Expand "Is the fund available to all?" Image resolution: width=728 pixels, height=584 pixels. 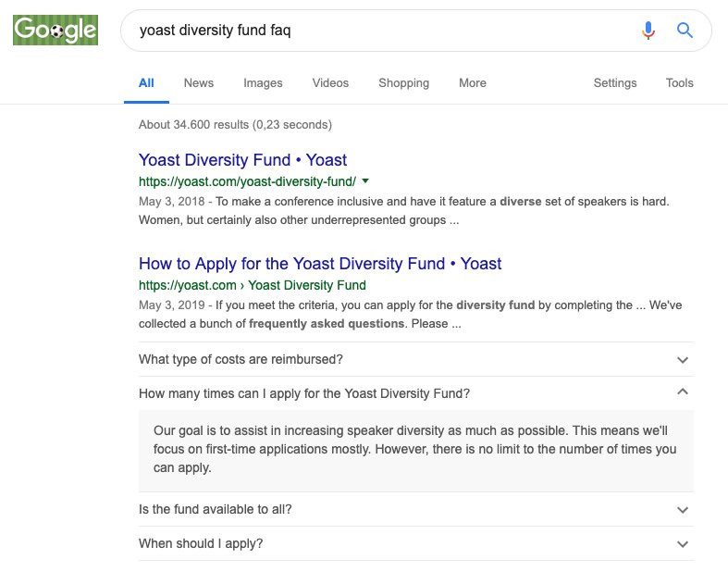tap(683, 509)
